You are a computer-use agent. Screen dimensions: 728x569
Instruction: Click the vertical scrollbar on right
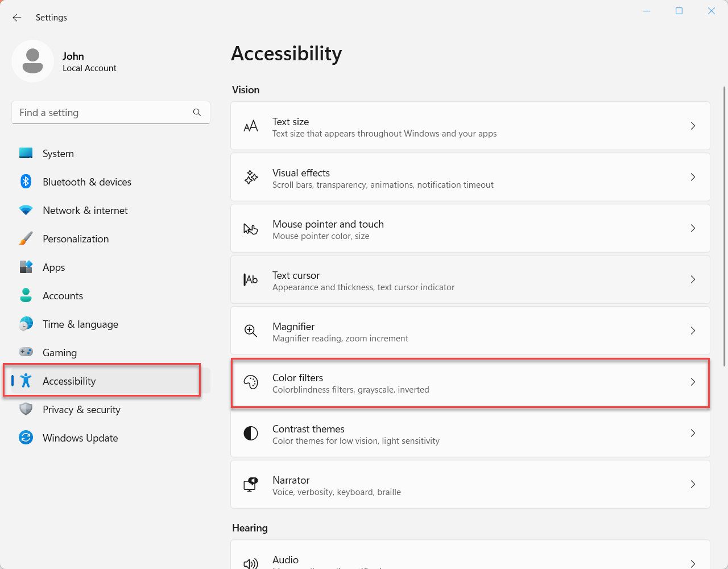coord(724,226)
